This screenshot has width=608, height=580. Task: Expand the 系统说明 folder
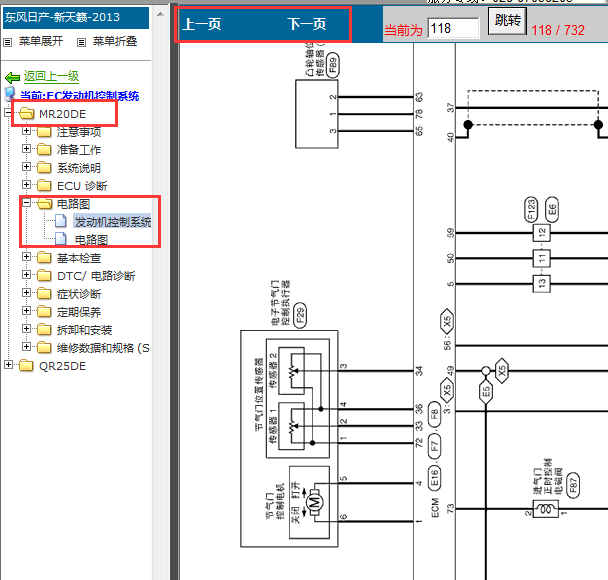26,167
